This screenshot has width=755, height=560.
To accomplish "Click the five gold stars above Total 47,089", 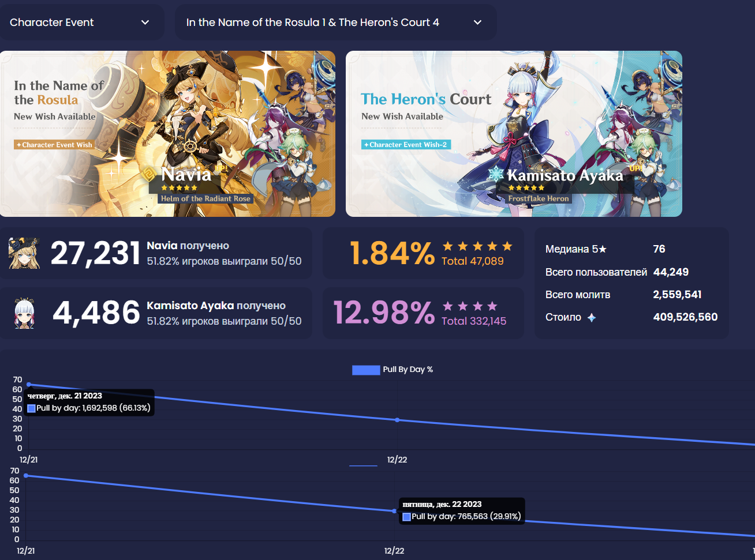I will [477, 246].
